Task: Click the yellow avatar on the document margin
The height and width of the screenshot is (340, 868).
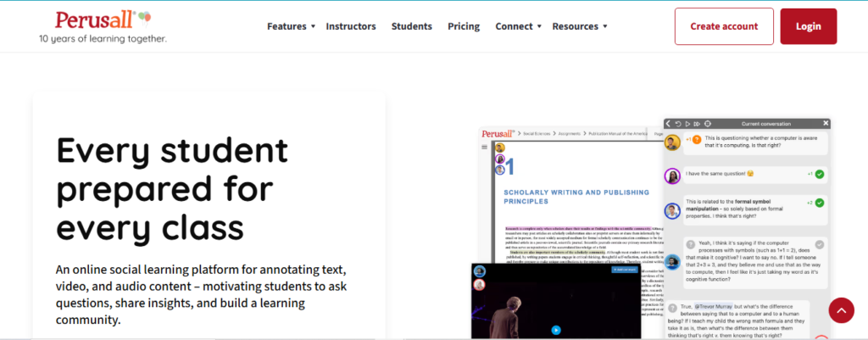Action: coord(500,148)
